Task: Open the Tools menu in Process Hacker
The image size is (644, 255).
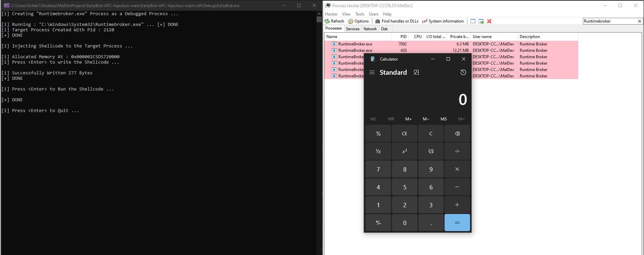Action: pos(360,14)
